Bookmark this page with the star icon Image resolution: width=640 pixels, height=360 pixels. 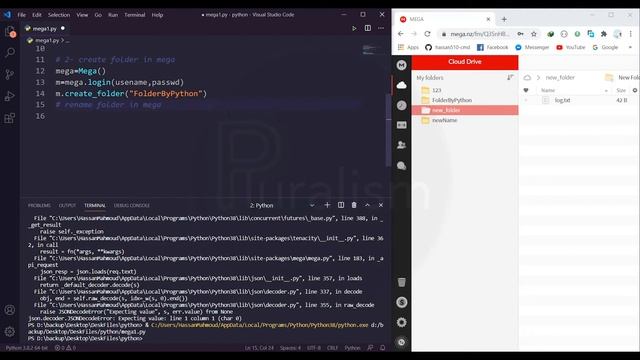[x=533, y=34]
